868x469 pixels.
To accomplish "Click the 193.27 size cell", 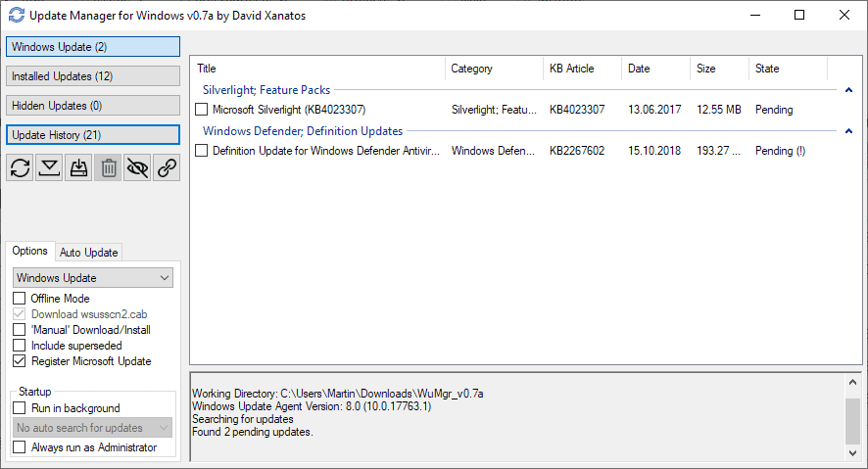I will click(718, 151).
